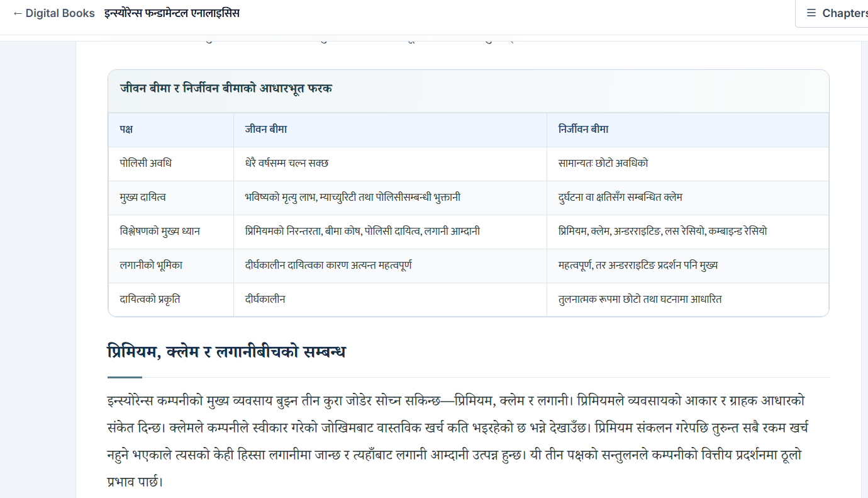Screen dimensions: 868x498
Task: Click the cell 'सामान्यतः छोटो अवधिको'
Action: point(687,164)
